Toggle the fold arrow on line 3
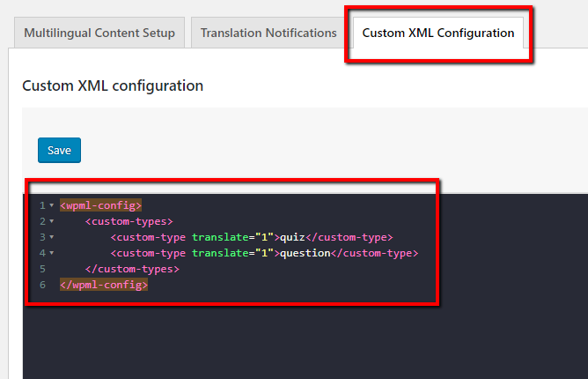The height and width of the screenshot is (379, 588). click(x=52, y=237)
